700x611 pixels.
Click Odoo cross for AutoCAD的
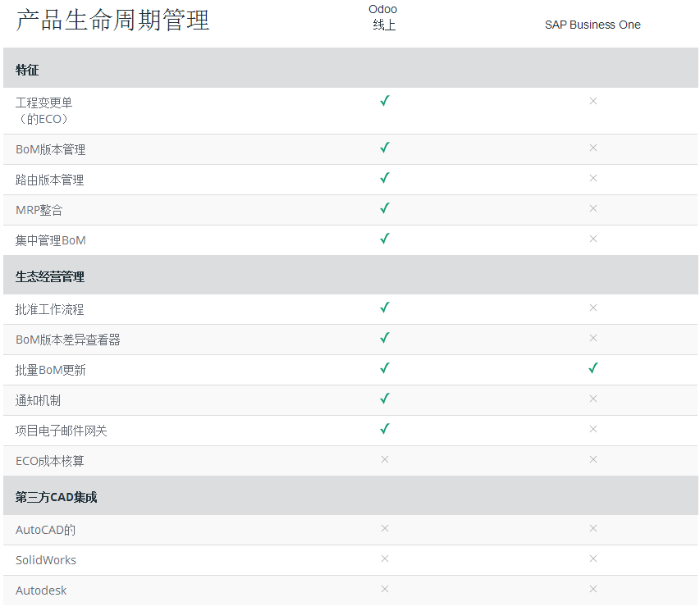click(385, 528)
